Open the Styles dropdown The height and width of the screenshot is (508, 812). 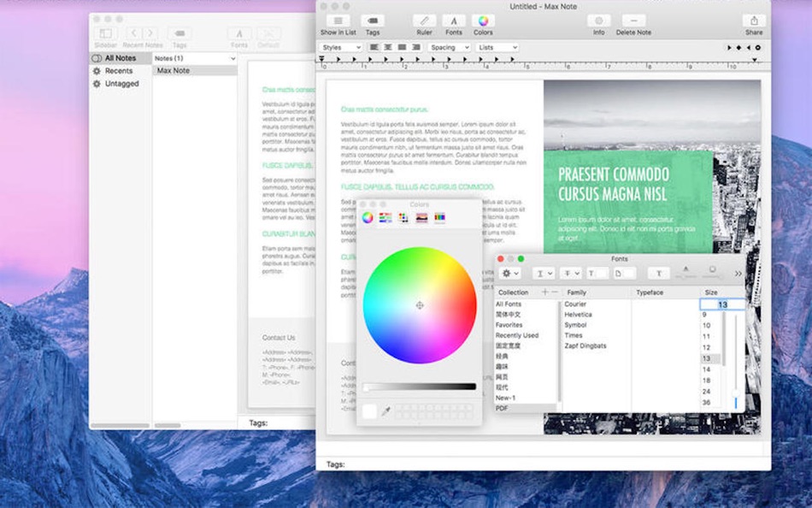[339, 47]
